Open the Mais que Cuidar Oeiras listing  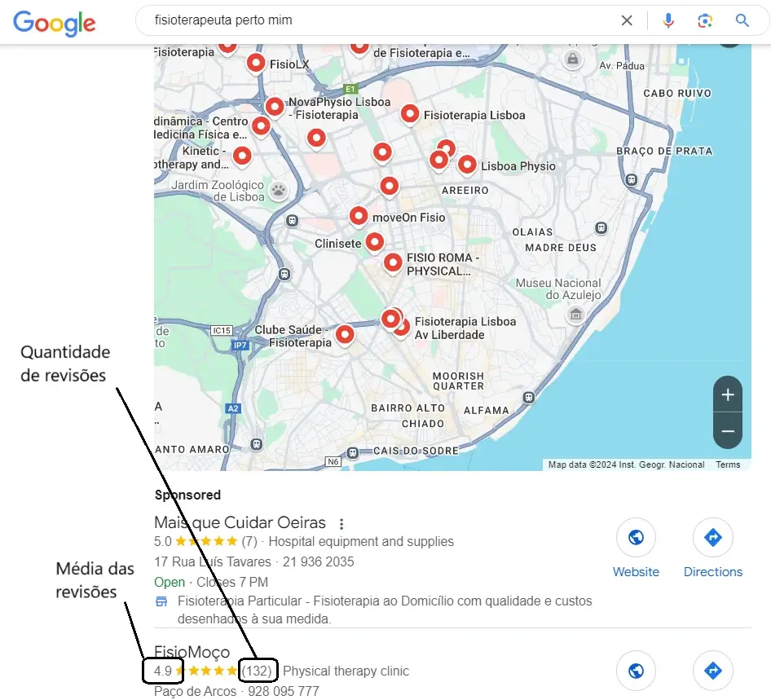[240, 522]
